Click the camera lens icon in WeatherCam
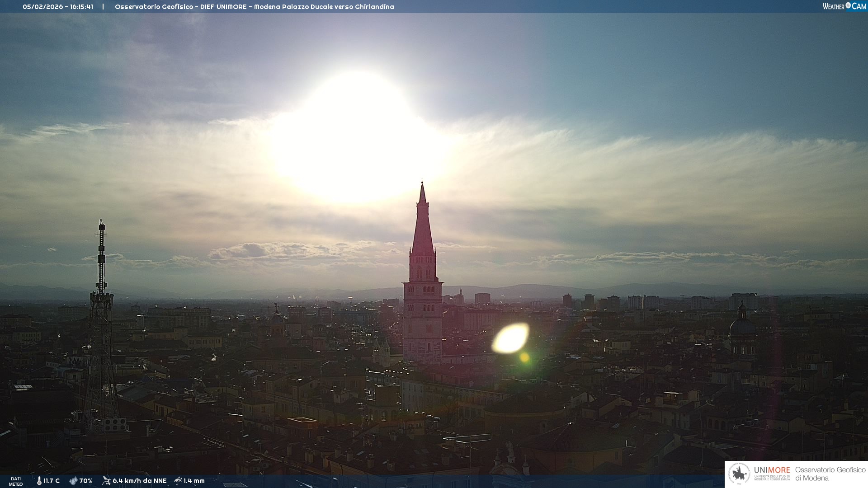868x488 pixels. point(848,5)
